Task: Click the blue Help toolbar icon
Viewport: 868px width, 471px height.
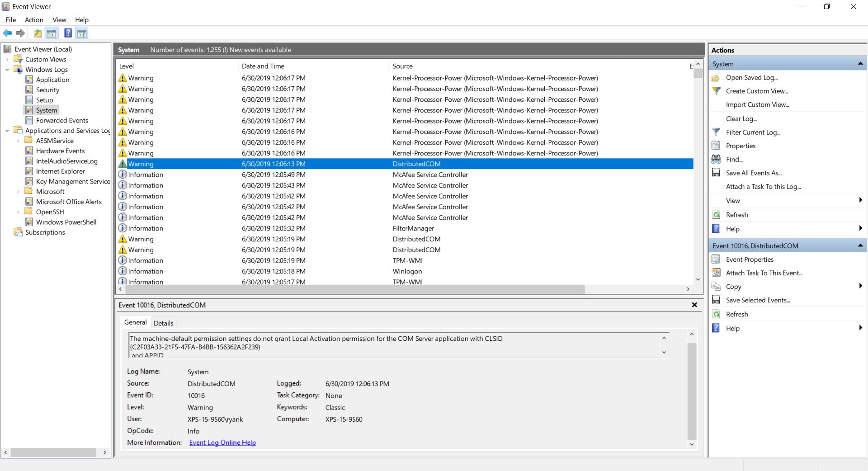Action: click(68, 33)
